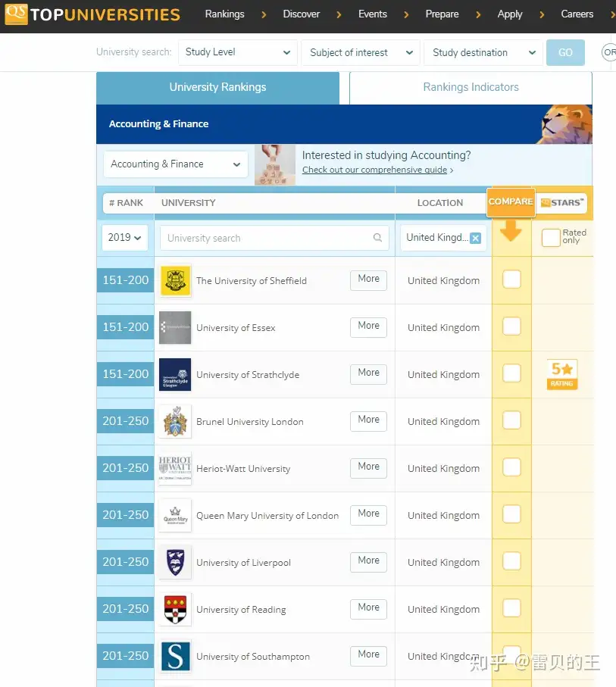Expand the Subject of interest dropdown

pyautogui.click(x=361, y=52)
